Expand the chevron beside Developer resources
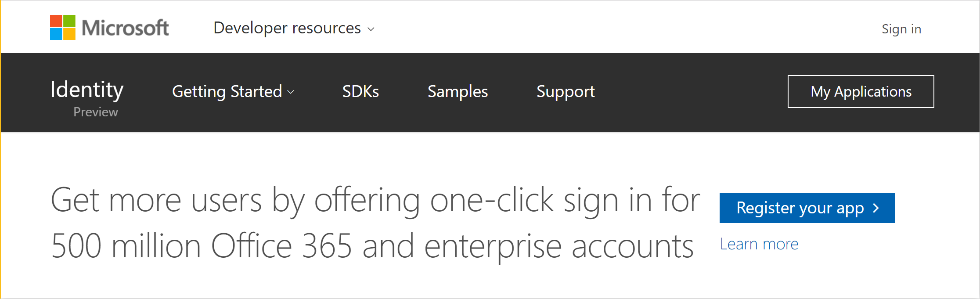Image resolution: width=980 pixels, height=299 pixels. coord(371,29)
